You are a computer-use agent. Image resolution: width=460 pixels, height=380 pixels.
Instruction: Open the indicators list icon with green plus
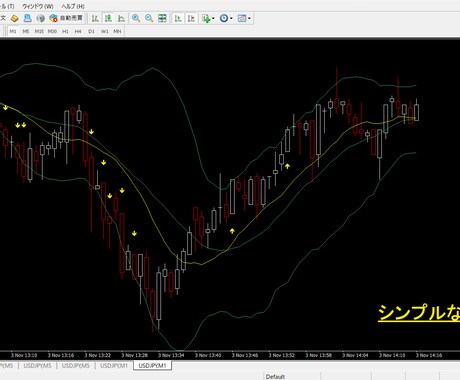coord(206,18)
